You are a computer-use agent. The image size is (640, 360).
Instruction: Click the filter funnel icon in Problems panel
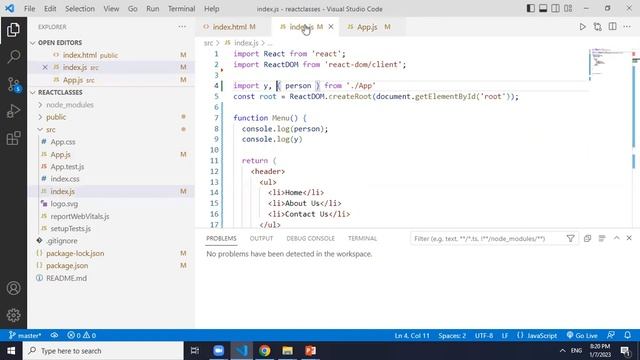(x=570, y=238)
